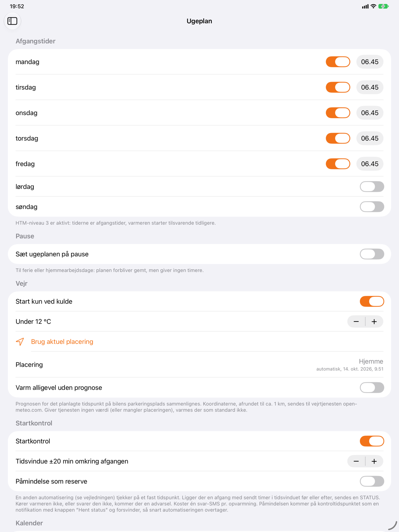Increase the Tidsvindue minutes with plus

coord(374,461)
